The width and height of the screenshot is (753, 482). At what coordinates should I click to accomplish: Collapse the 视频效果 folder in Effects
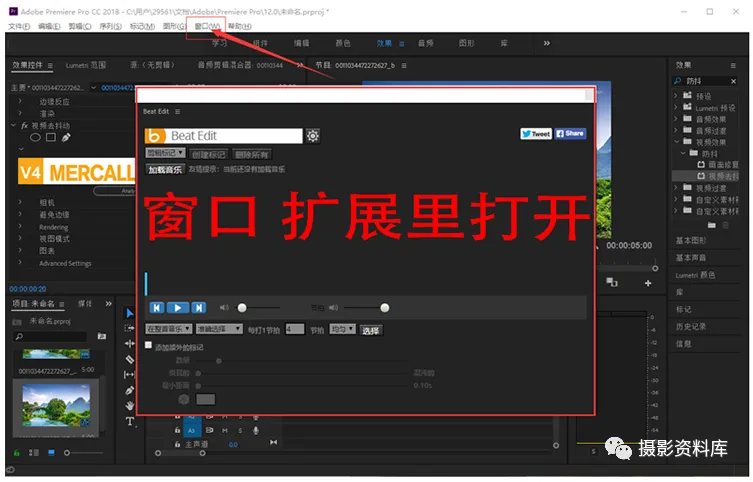click(676, 142)
